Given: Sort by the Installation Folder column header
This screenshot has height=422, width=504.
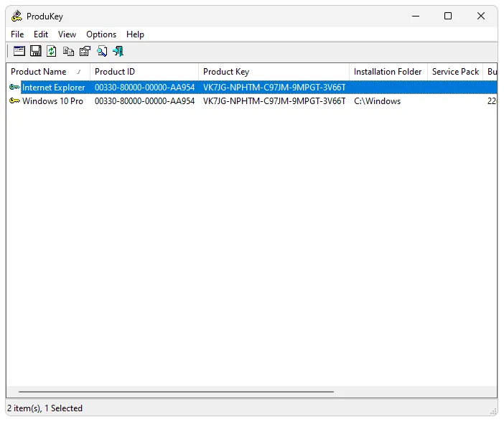Looking at the screenshot, I should coord(388,72).
